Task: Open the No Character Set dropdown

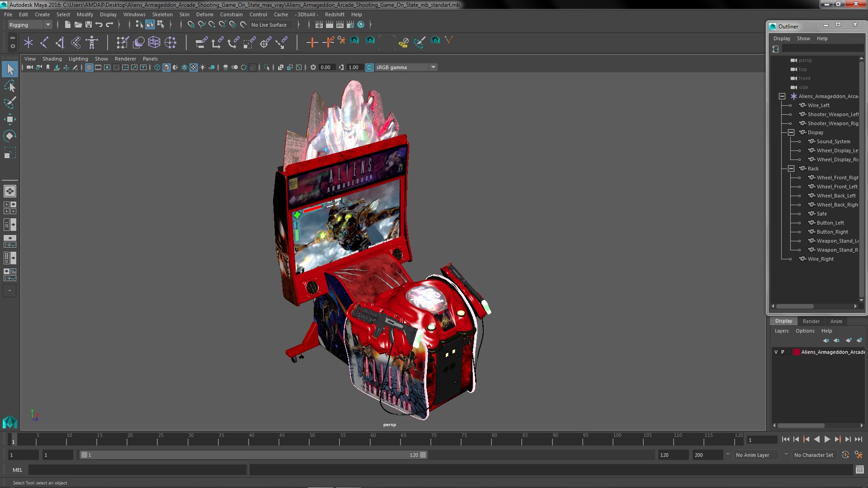Action: [814, 455]
